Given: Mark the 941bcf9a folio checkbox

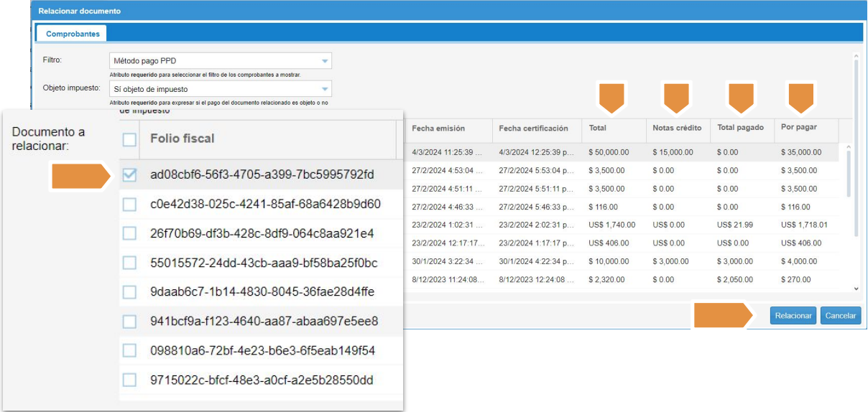Looking at the screenshot, I should coord(129,322).
